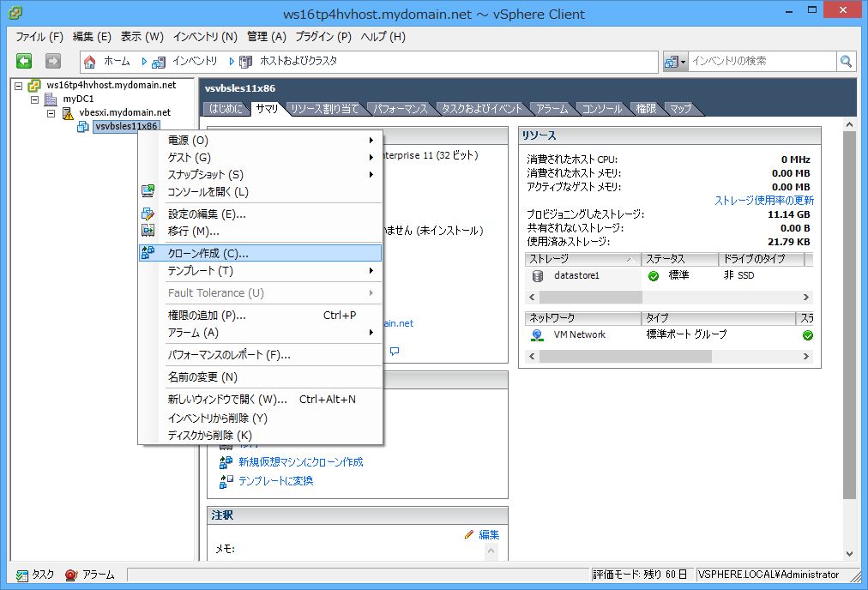Collapse the myDC1 tree node

(35, 99)
